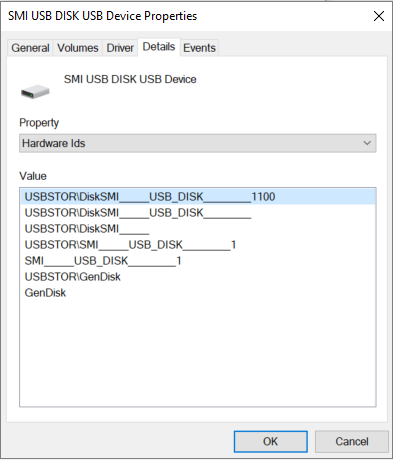Select the Details tab
Viewport: 393px width, 460px height.
point(159,47)
